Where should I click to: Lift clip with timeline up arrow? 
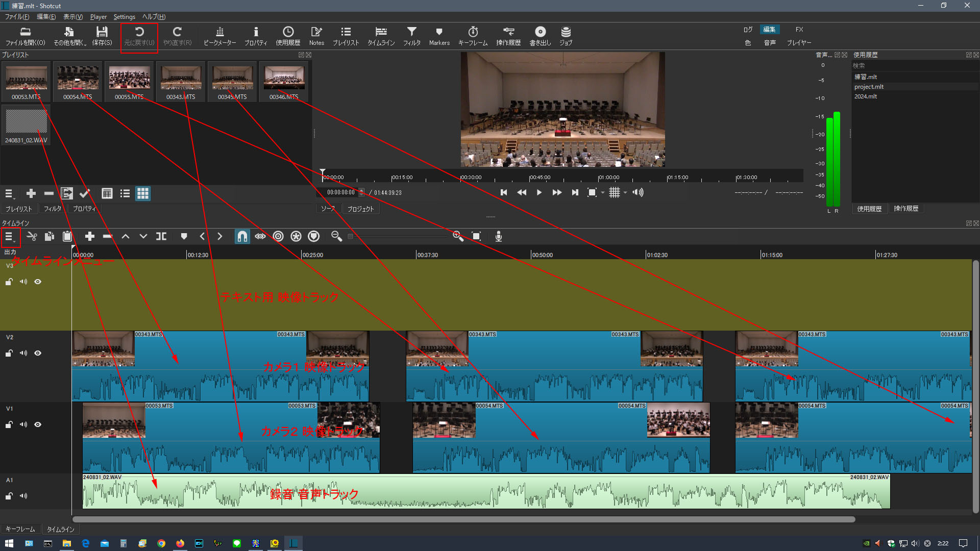click(126, 236)
